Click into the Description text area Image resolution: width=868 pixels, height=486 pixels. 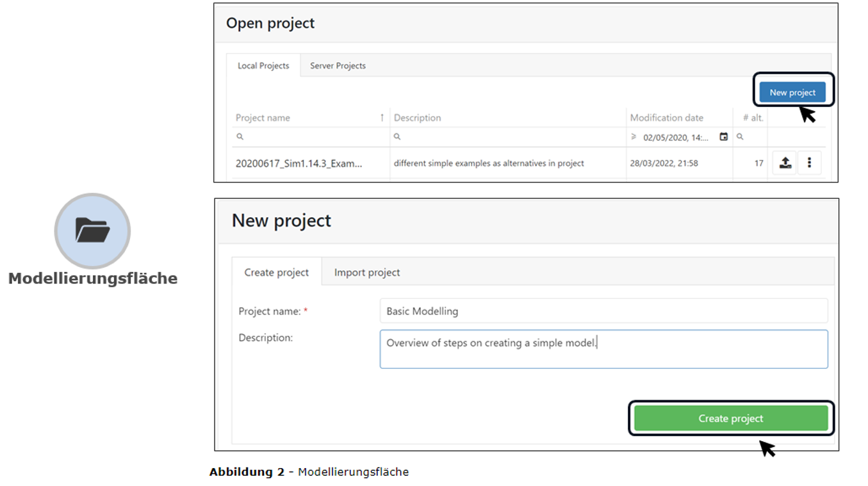tap(603, 349)
